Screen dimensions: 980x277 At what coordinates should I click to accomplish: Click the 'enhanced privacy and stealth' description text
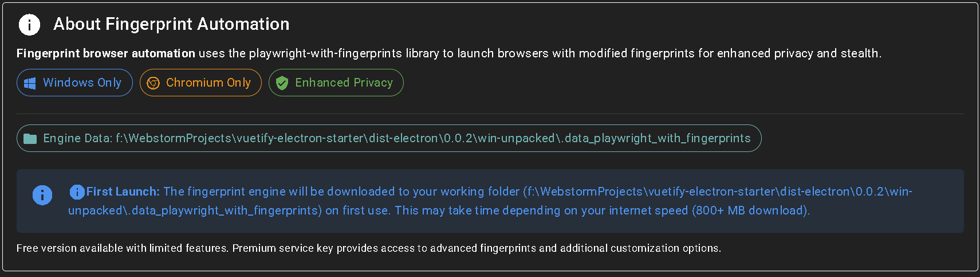click(798, 53)
